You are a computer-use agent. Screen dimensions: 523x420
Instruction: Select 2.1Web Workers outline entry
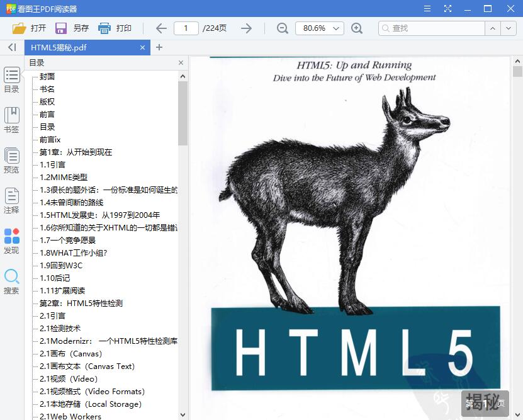[70, 416]
